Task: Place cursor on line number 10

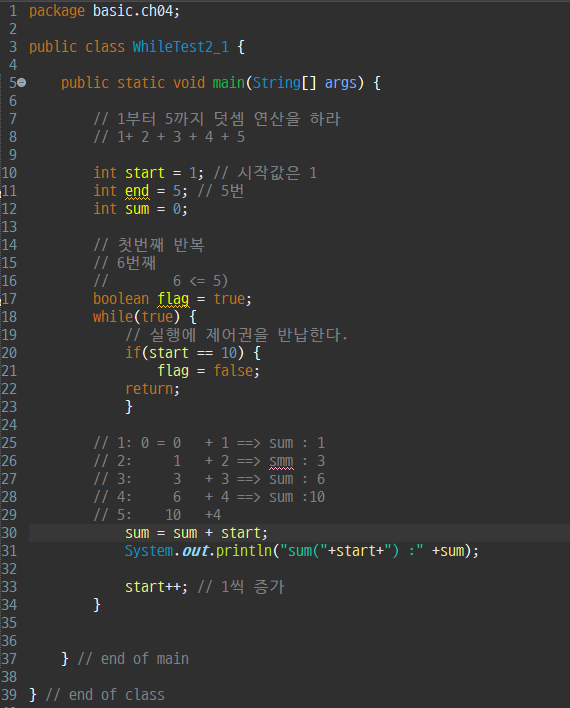Action: point(9,173)
